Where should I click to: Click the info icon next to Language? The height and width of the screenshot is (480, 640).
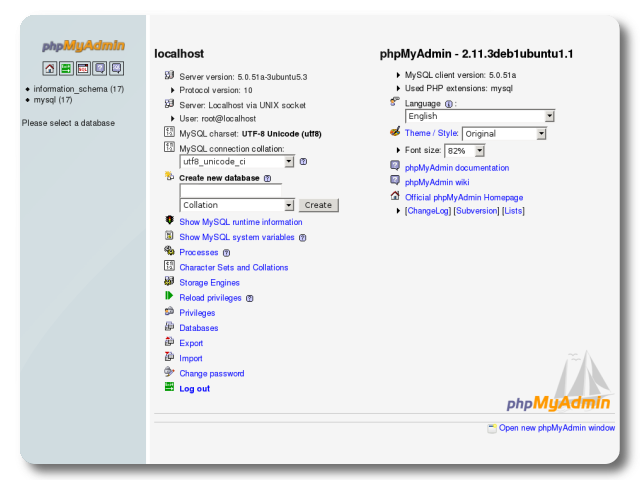point(449,104)
